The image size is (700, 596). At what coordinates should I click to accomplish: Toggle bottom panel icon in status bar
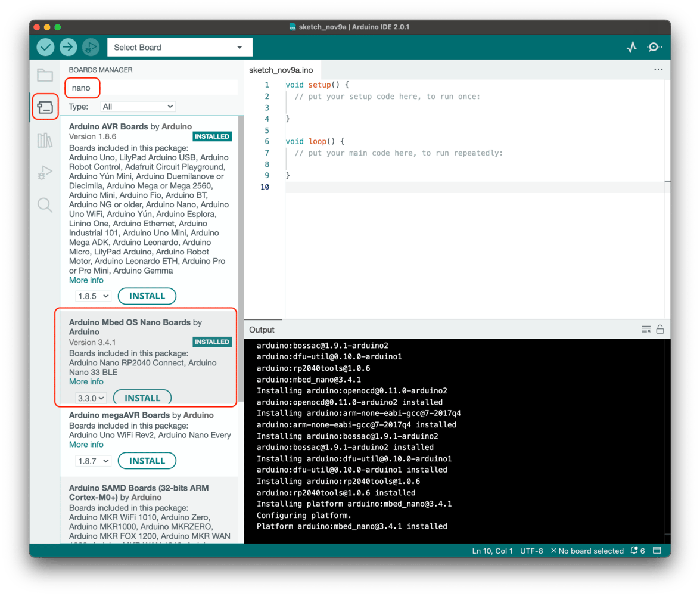point(657,551)
